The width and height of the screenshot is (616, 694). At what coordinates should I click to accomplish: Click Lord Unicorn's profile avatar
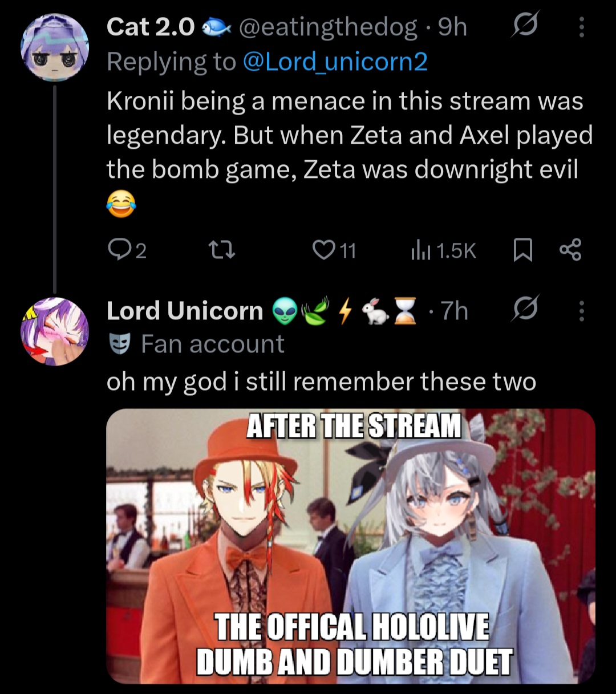click(55, 331)
